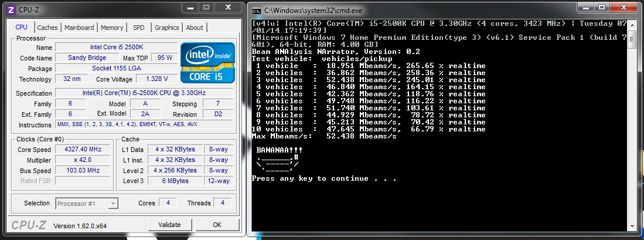Screen dimensions: 644x240
Task: Open the Mainboard tab
Action: coord(79,28)
